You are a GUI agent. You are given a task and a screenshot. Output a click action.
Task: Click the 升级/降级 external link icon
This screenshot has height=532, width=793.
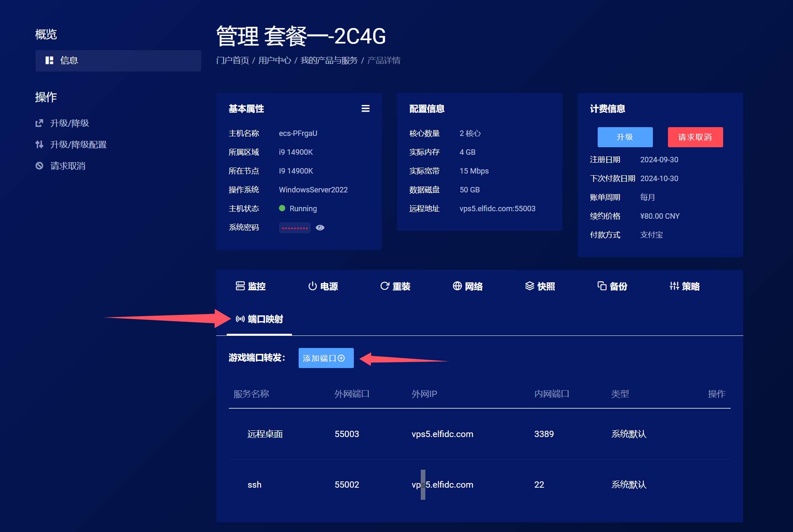(x=39, y=123)
